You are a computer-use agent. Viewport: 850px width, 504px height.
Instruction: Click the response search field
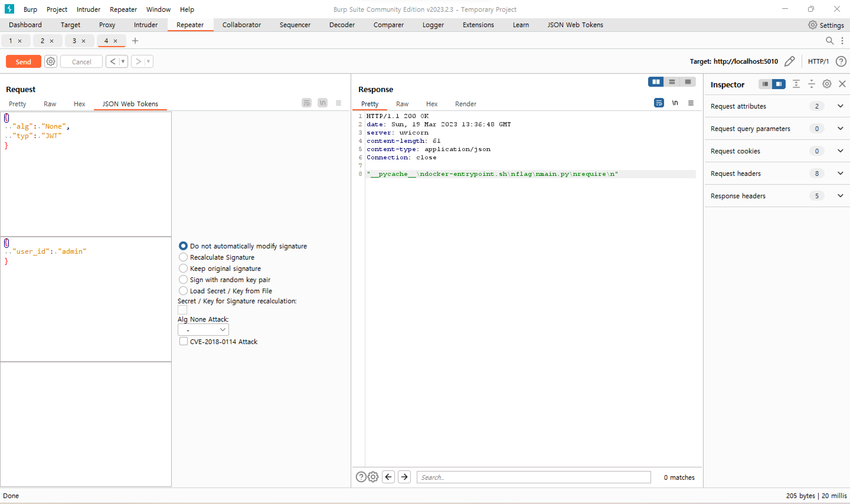(534, 477)
